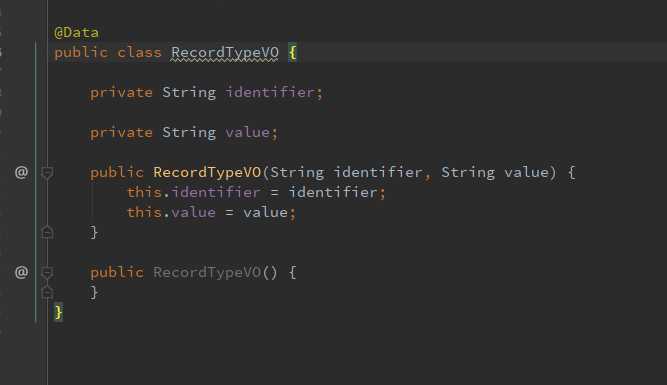The height and width of the screenshot is (385, 667).
Task: Collapse the empty RecordTypeVO() constructor fold arrow
Action: (47, 272)
